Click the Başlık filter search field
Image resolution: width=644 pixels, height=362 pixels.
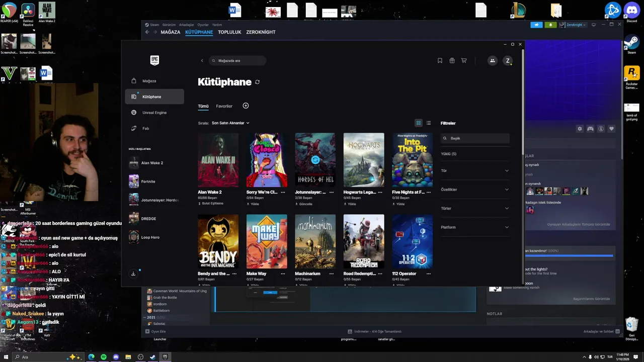click(475, 138)
